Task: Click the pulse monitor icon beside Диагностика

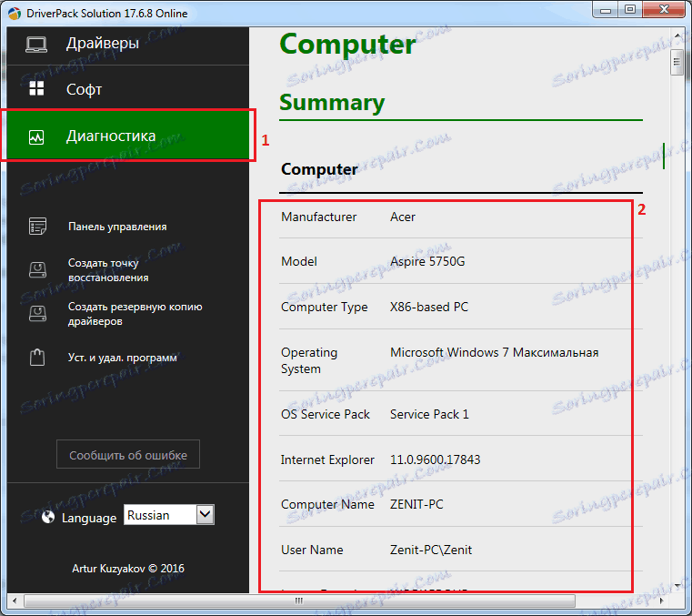Action: click(x=36, y=136)
